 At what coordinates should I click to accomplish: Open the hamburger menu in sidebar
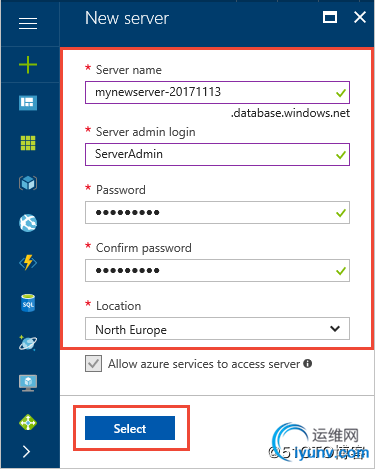tap(28, 24)
